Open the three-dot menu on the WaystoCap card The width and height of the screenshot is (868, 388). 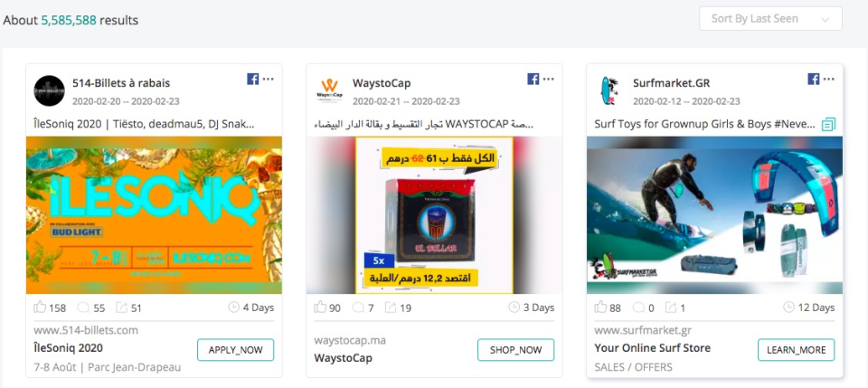click(548, 80)
